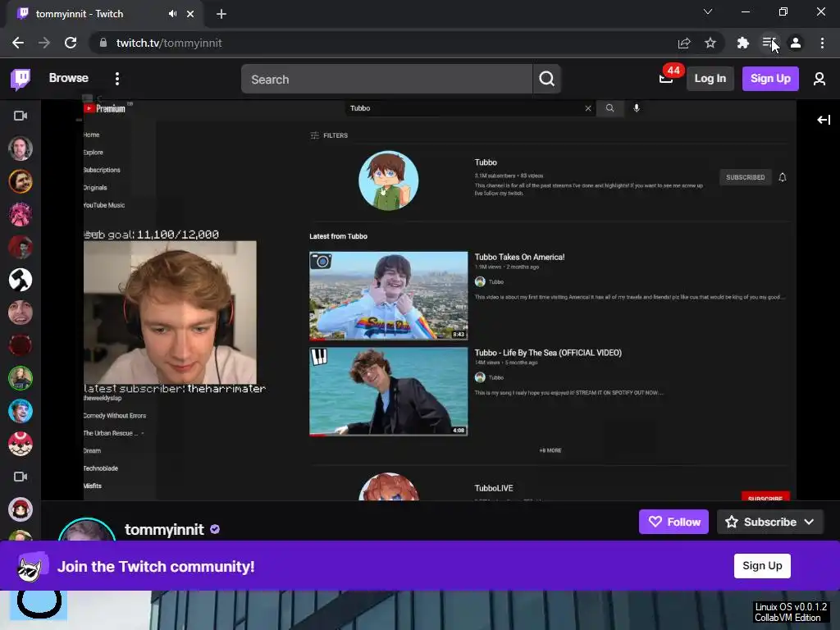
Task: Open the three-dot more menu beside Browse
Action: point(116,79)
